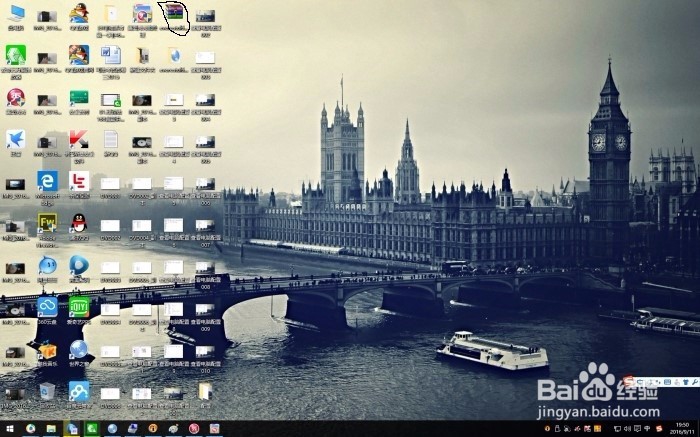This screenshot has width=700, height=437.
Task: Open the taskbar clock and date
Action: click(x=682, y=429)
